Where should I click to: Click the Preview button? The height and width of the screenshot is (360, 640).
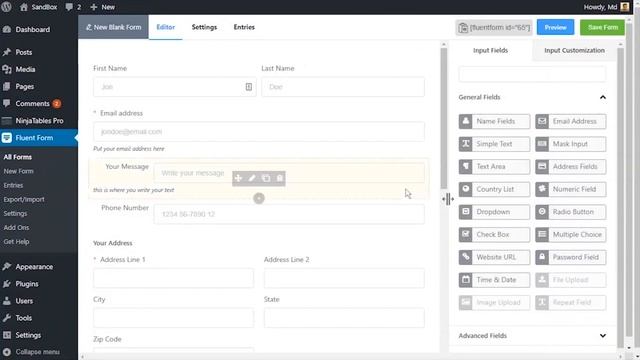555,27
